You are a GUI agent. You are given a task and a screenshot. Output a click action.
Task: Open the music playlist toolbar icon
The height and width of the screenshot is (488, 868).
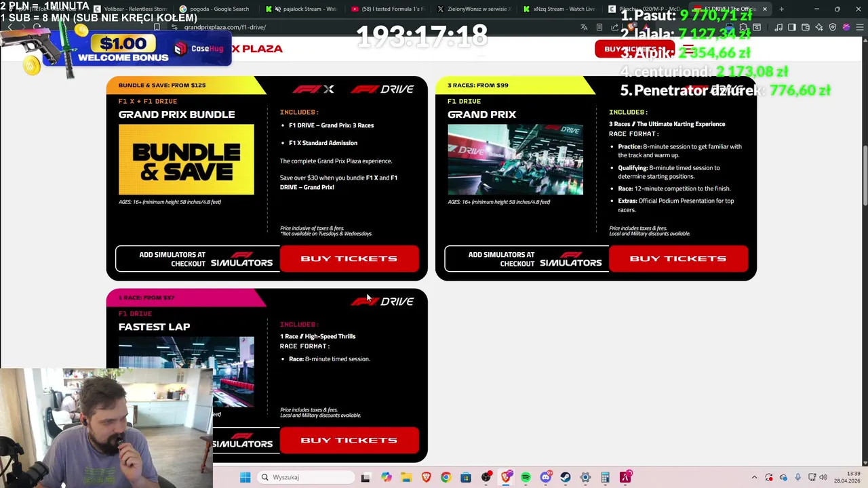[778, 27]
